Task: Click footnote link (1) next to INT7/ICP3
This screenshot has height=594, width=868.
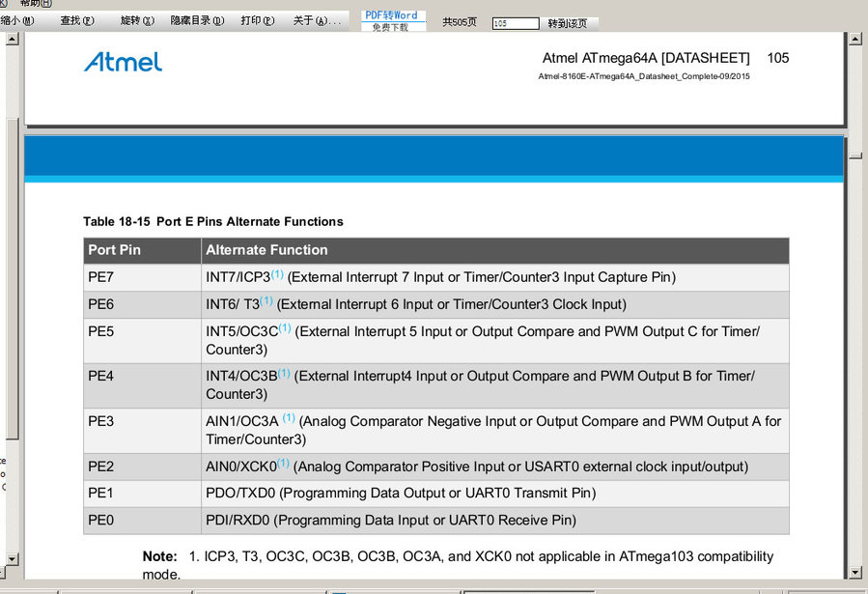Action: pos(277,274)
